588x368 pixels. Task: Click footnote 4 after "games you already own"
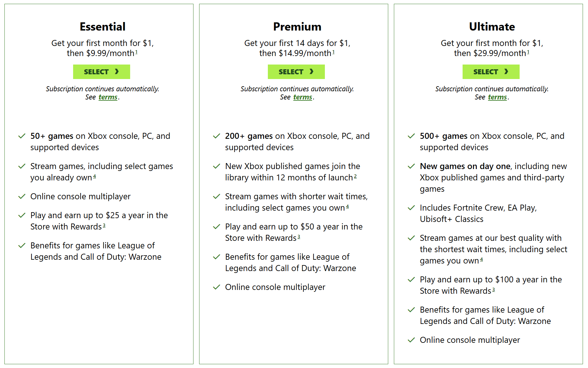95,176
